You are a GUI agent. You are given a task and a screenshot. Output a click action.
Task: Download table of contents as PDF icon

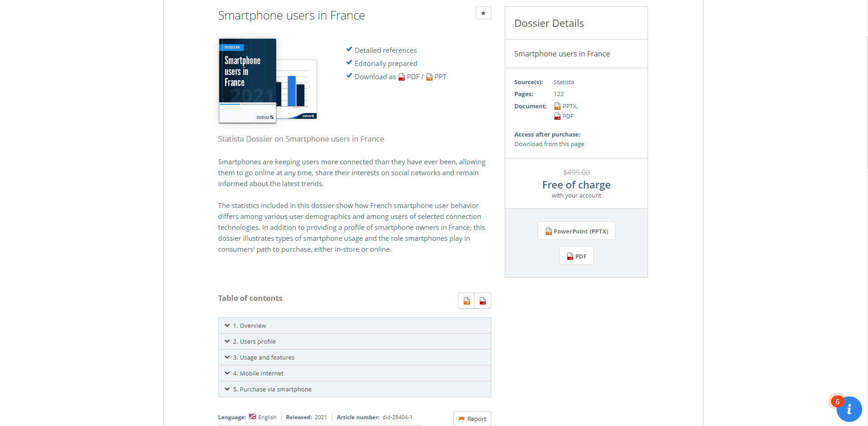point(483,301)
